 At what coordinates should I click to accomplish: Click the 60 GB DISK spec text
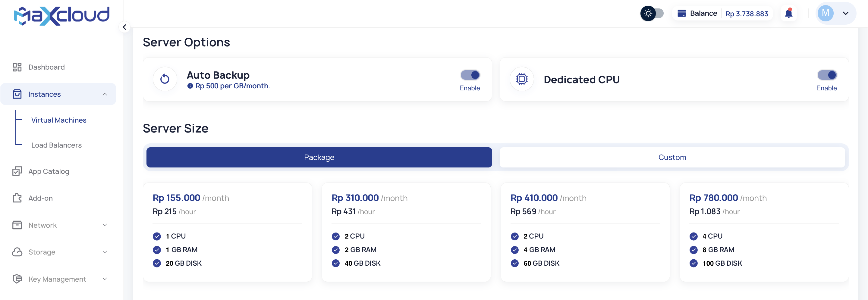pyautogui.click(x=541, y=263)
